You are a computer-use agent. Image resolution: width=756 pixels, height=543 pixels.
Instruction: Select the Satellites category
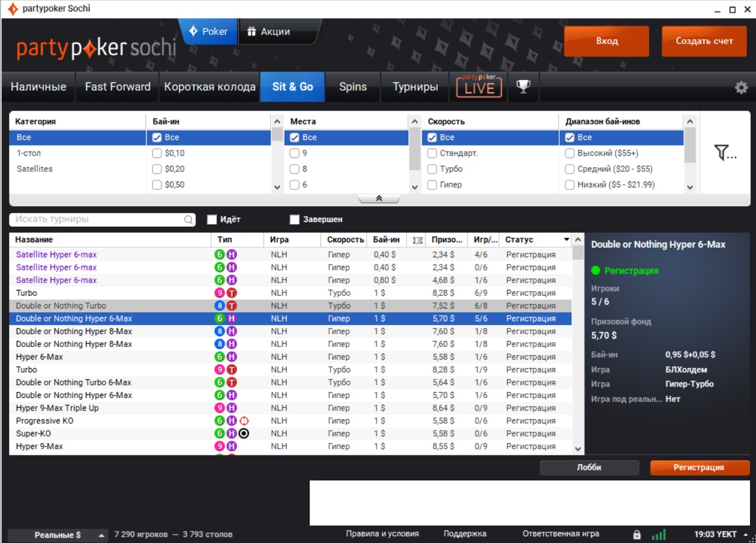point(78,169)
